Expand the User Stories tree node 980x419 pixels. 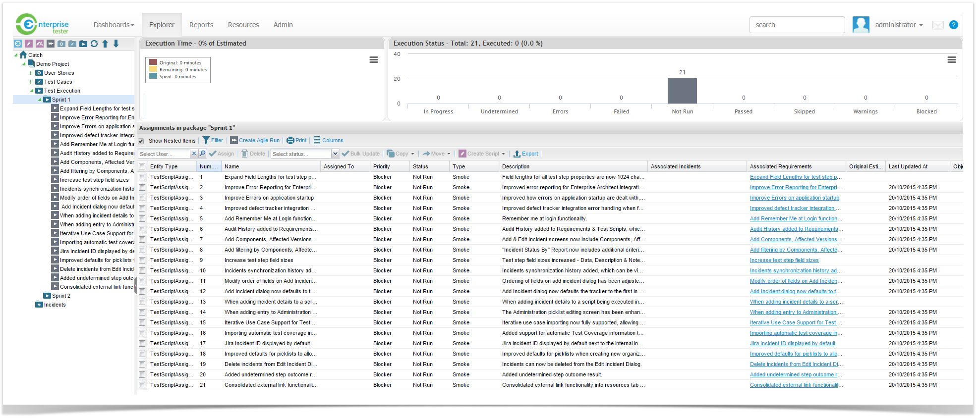(31, 73)
